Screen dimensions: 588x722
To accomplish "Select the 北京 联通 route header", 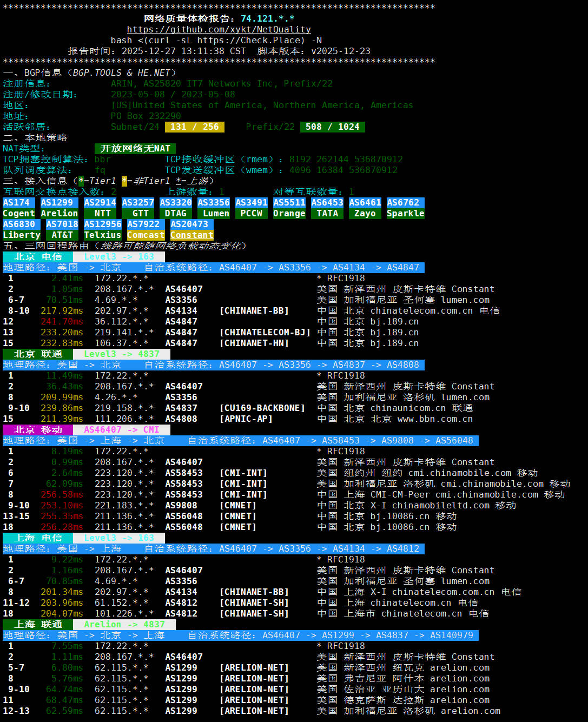I will pos(38,354).
